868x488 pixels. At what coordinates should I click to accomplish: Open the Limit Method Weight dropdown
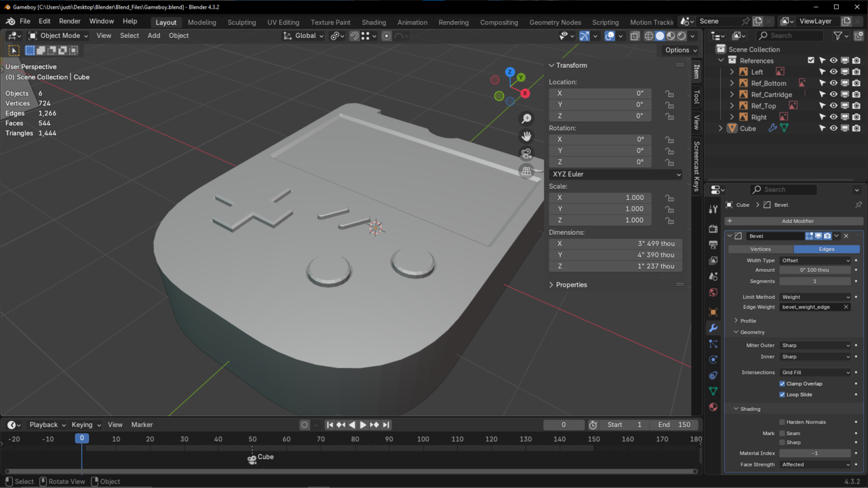coord(815,297)
